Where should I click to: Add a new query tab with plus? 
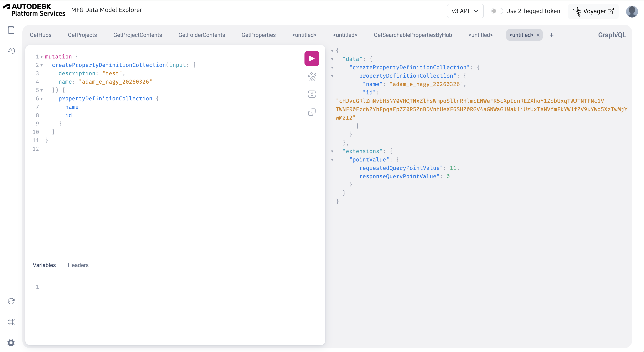(552, 35)
